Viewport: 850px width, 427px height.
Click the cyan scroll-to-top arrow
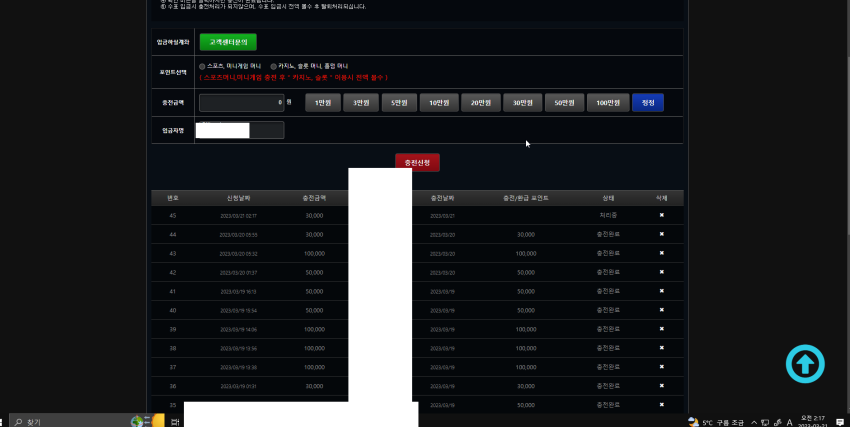[x=805, y=364]
